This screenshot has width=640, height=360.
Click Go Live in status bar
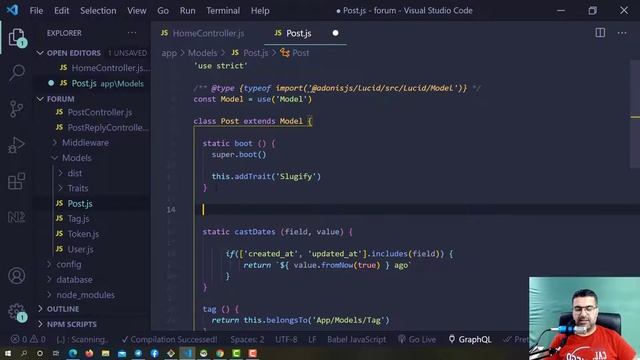pyautogui.click(x=416, y=339)
